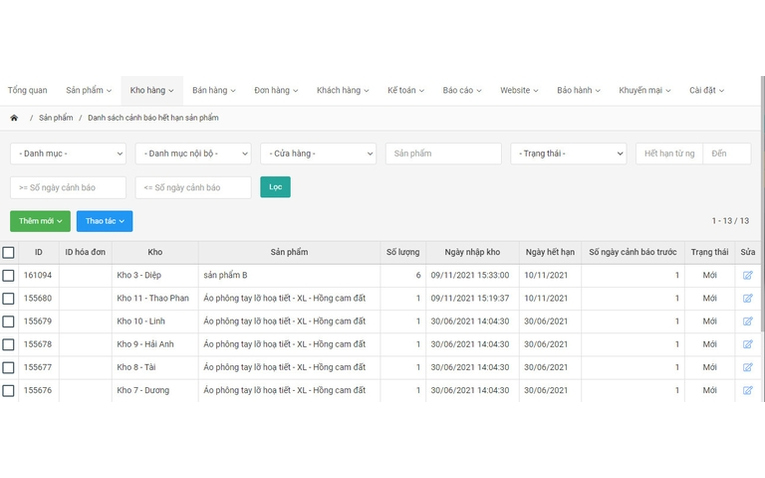
Task: Edit row 155679 with pencil icon
Action: click(x=747, y=321)
